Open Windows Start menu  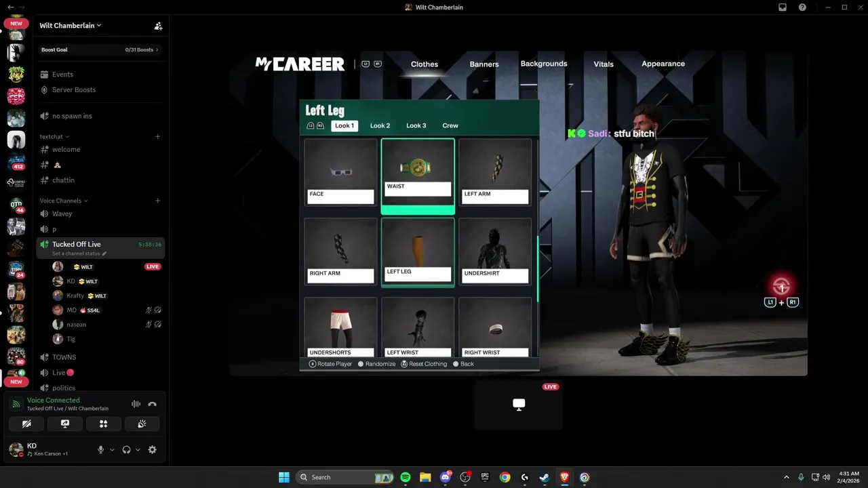(284, 477)
